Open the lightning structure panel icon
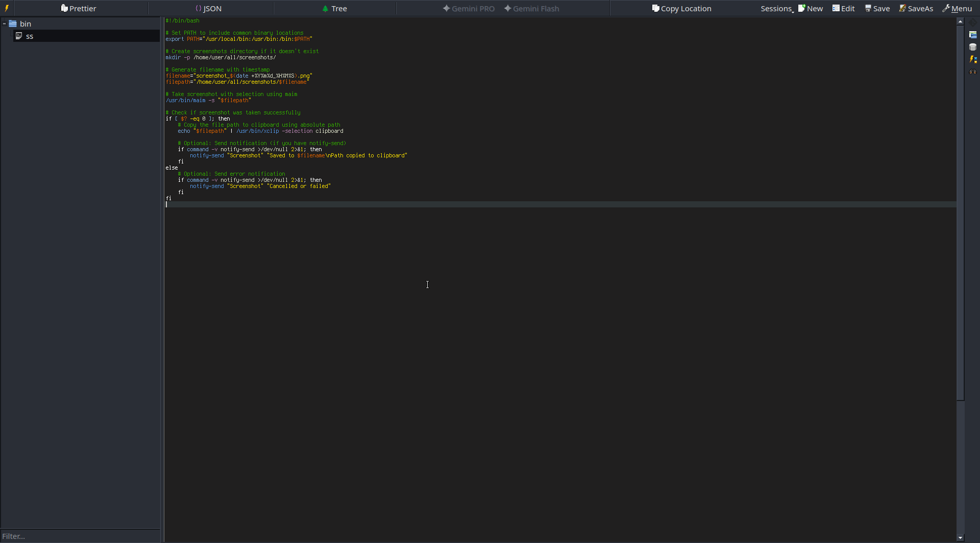This screenshot has height=543, width=980. 973,59
